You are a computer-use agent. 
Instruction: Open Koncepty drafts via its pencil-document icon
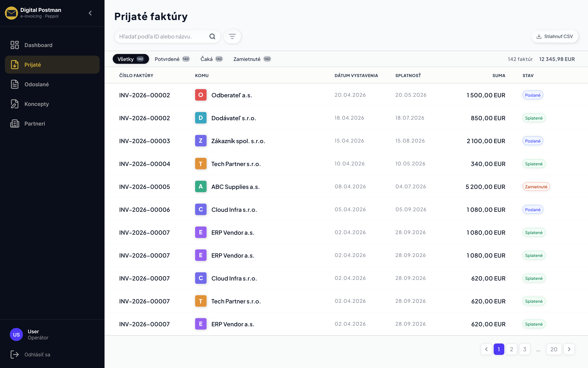(15, 104)
